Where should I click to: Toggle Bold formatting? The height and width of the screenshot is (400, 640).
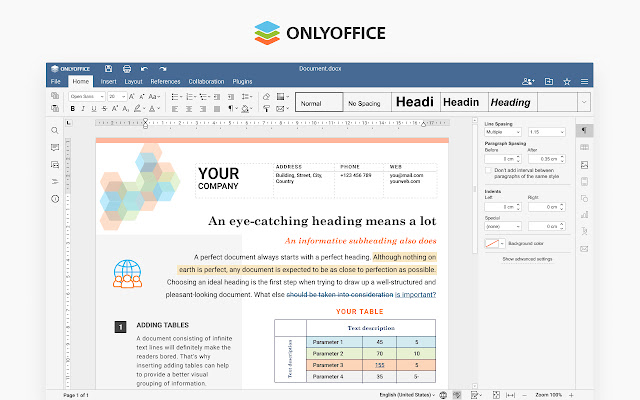coord(73,109)
